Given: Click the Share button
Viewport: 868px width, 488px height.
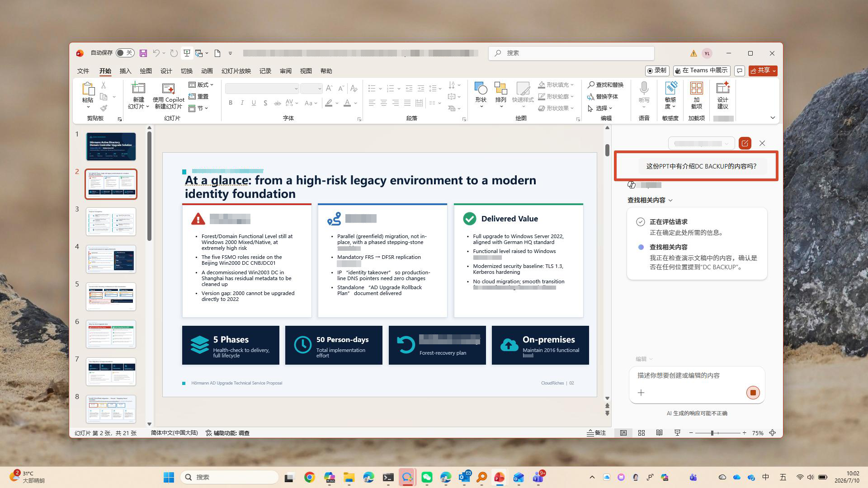Looking at the screenshot, I should (x=763, y=71).
